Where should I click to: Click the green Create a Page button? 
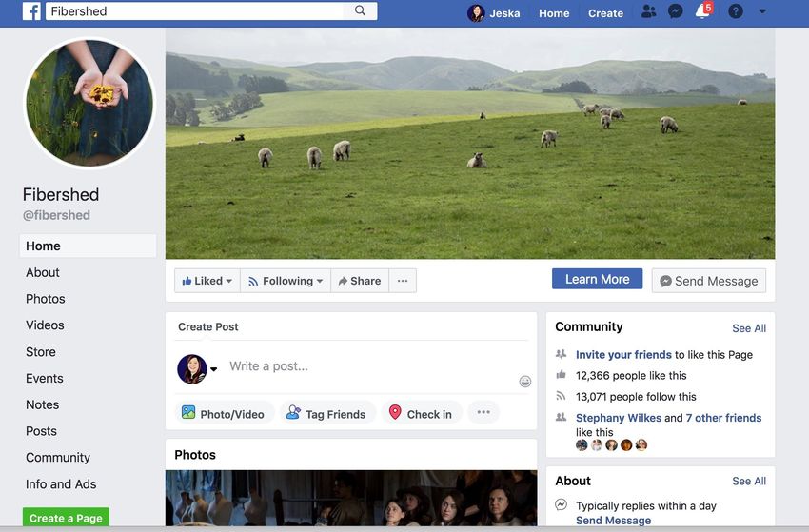click(x=66, y=518)
